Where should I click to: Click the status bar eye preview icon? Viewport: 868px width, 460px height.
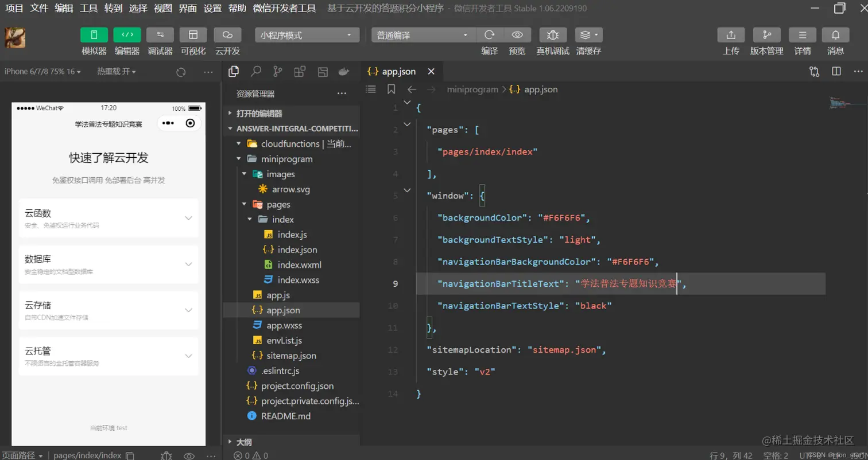click(x=189, y=455)
